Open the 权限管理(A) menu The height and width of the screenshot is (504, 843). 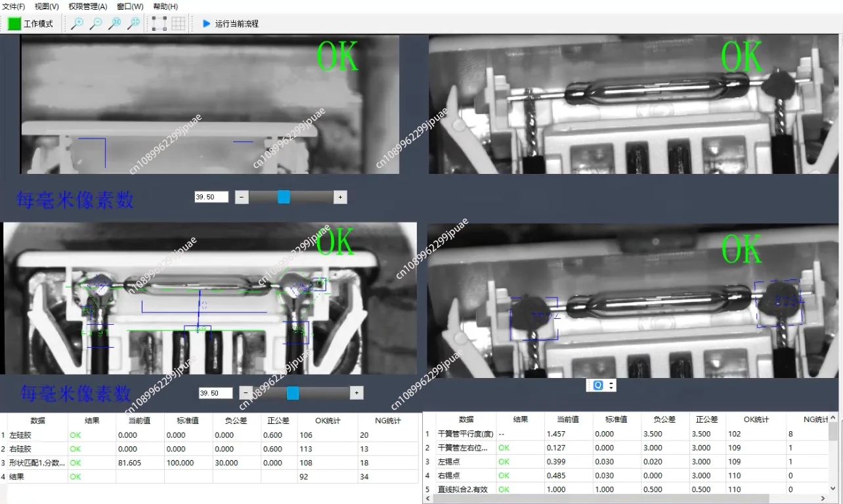click(88, 6)
